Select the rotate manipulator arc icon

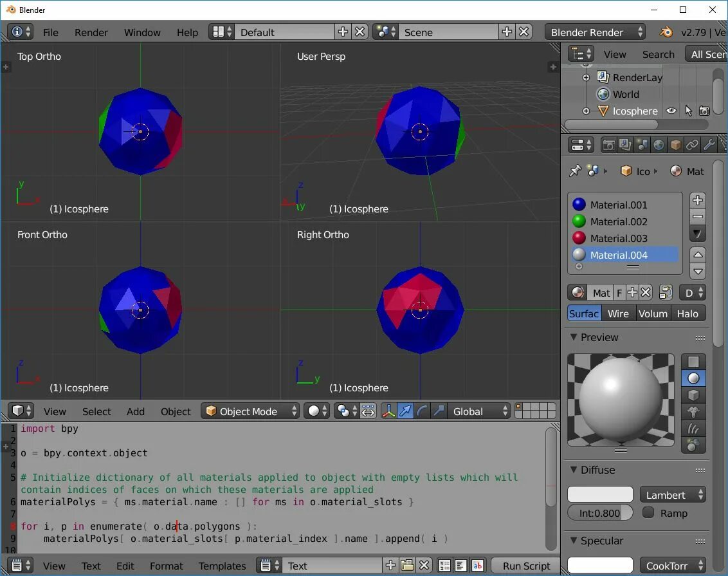point(422,411)
